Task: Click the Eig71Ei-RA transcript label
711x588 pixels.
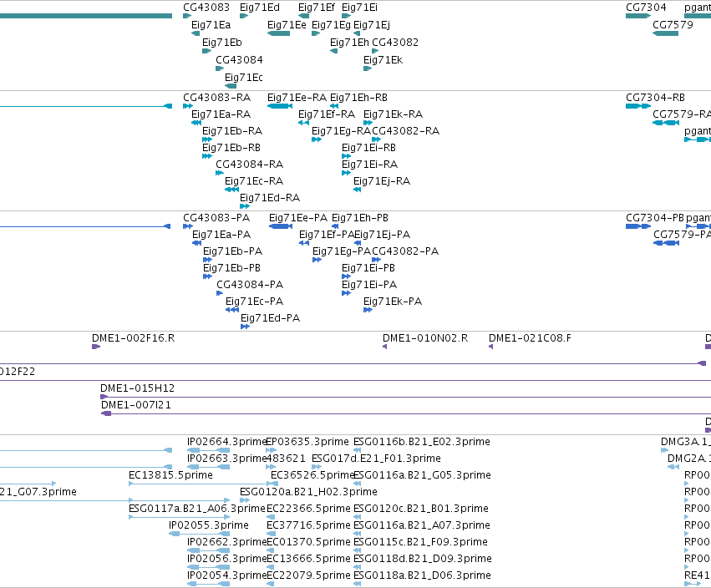Action: point(369,165)
